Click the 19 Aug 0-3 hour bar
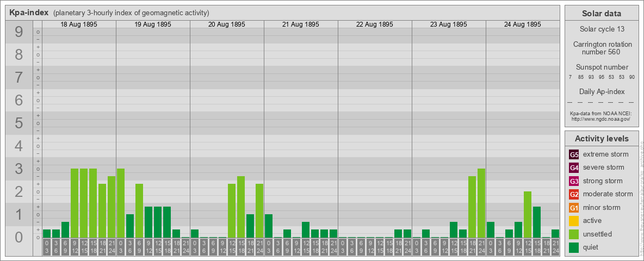 (121, 203)
